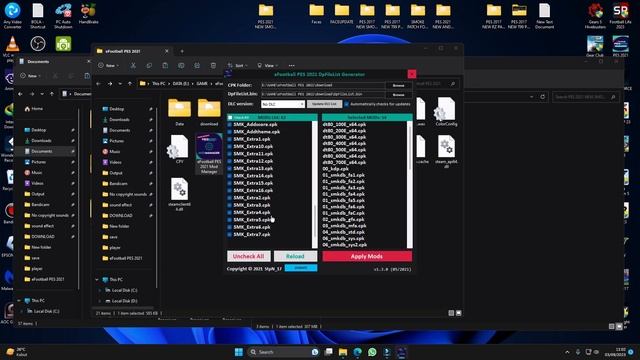Click the Paste icon in Explorer toolbar
The height and width of the screenshot is (360, 640).
[165, 65]
